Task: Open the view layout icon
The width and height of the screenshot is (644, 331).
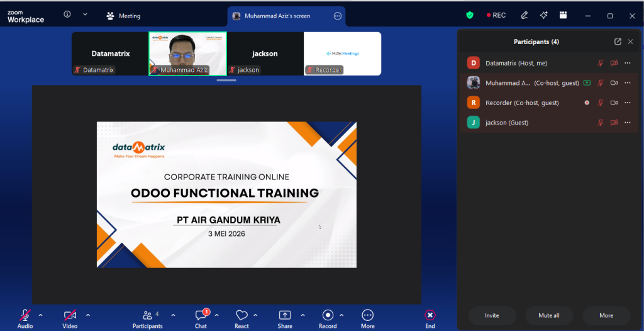Action: click(563, 15)
